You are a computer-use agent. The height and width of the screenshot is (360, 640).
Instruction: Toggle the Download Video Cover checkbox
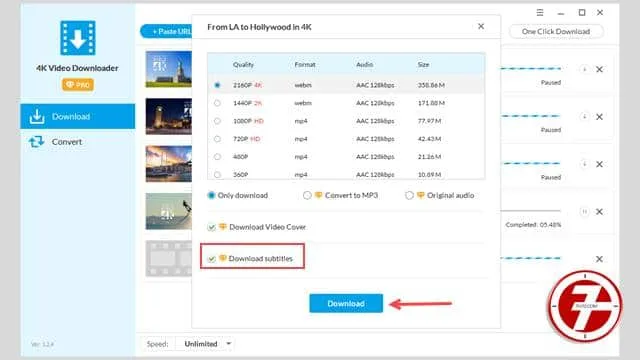(211, 227)
